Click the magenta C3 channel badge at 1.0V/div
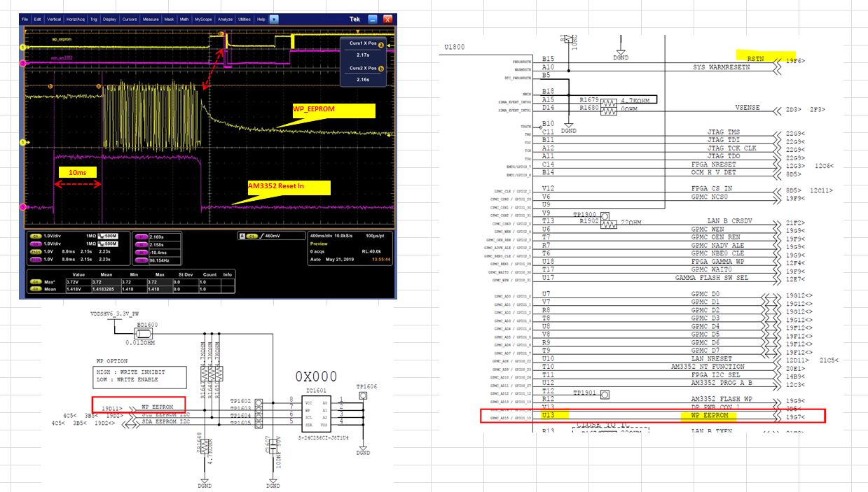The width and height of the screenshot is (868, 492). pyautogui.click(x=36, y=244)
